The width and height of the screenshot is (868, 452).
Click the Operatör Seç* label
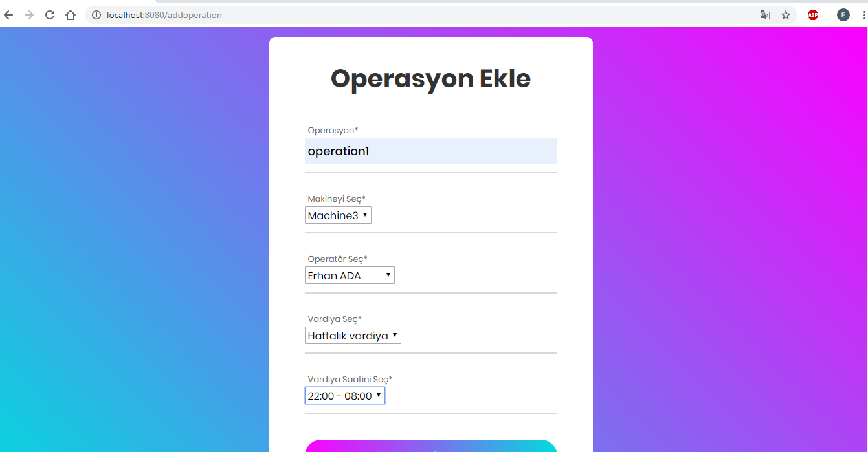(x=337, y=259)
